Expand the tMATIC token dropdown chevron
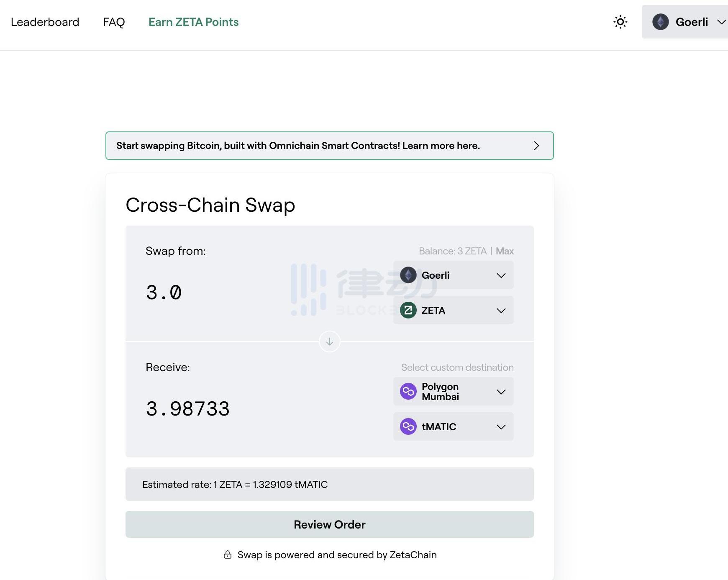This screenshot has width=728, height=580. coord(501,427)
